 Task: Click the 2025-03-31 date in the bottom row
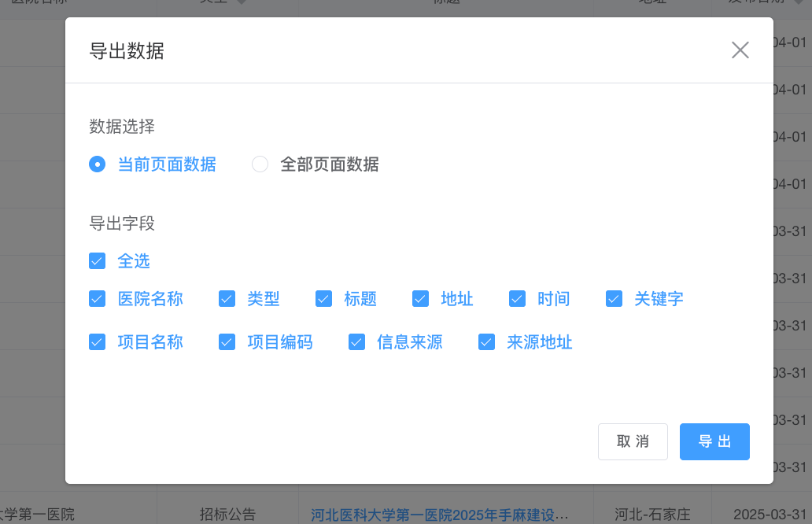770,515
